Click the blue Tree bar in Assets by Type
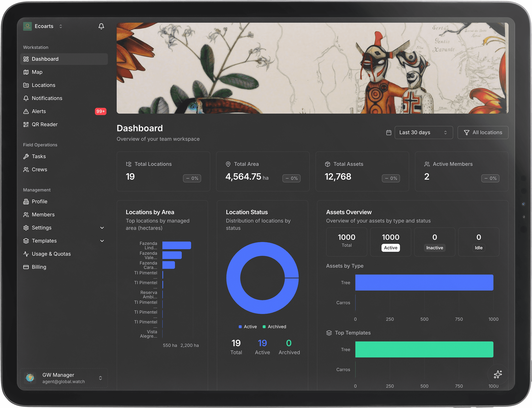The image size is (532, 408). [x=424, y=283]
